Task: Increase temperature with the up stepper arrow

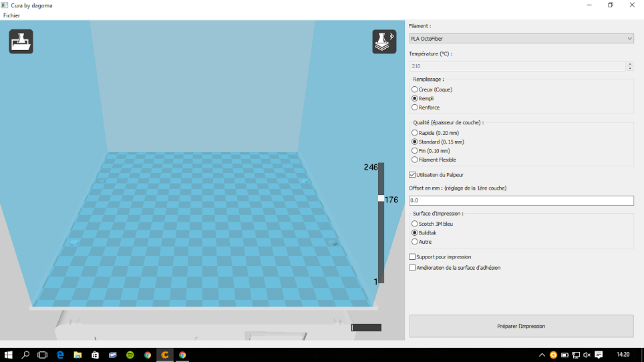Action: tap(630, 63)
